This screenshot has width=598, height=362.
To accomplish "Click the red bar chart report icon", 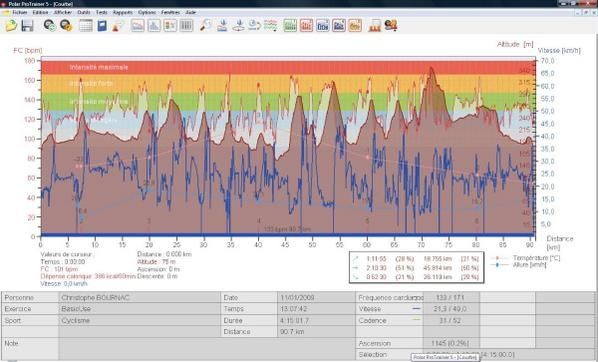I will pyautogui.click(x=306, y=26).
